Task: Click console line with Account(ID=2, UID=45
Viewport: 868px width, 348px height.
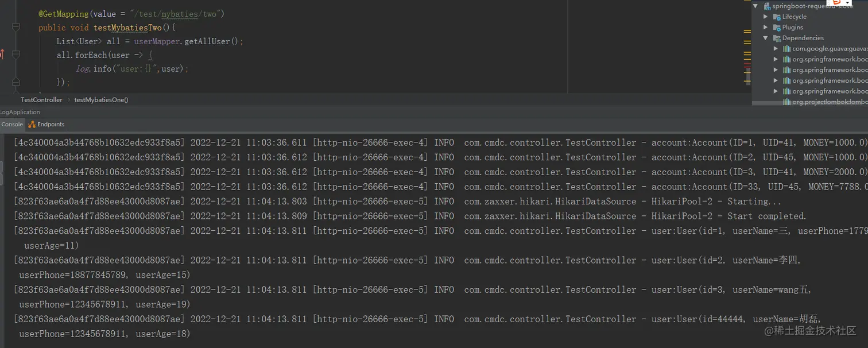Action: tap(440, 157)
